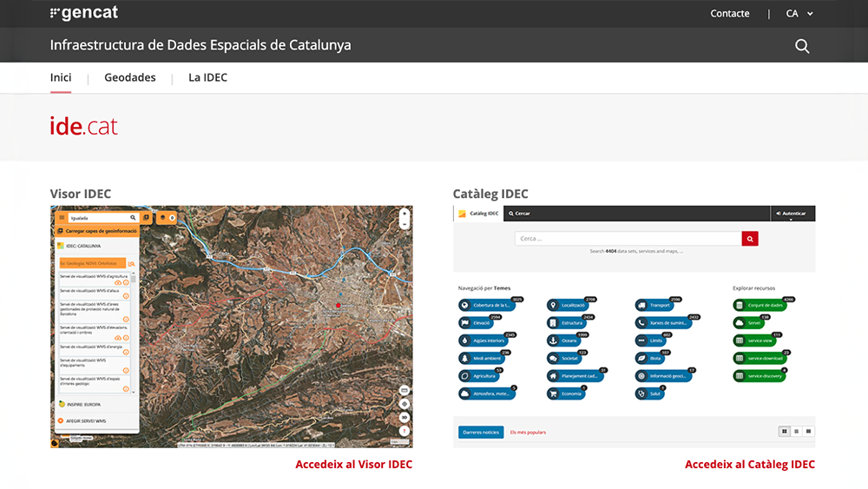Click the map zoom out minus button
868x489 pixels.
[404, 224]
